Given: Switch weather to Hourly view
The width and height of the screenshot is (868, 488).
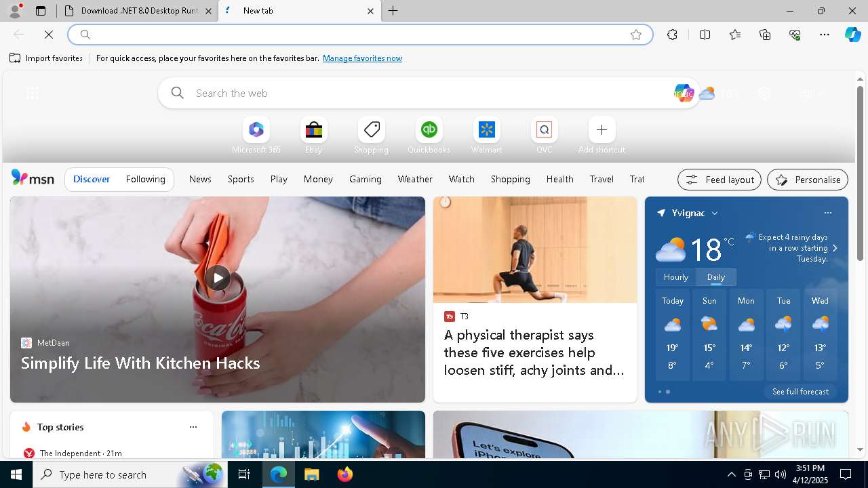Looking at the screenshot, I should (676, 277).
